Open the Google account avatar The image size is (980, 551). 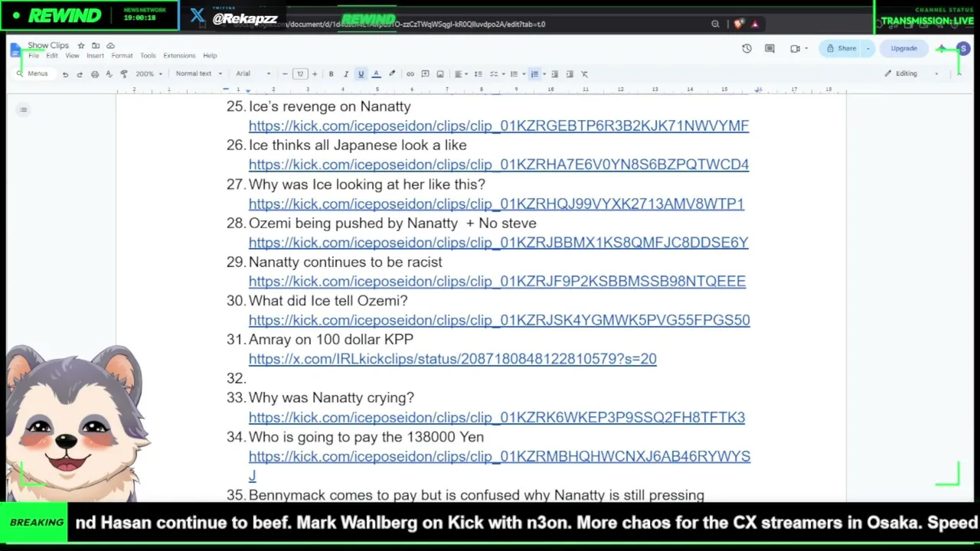click(x=963, y=49)
